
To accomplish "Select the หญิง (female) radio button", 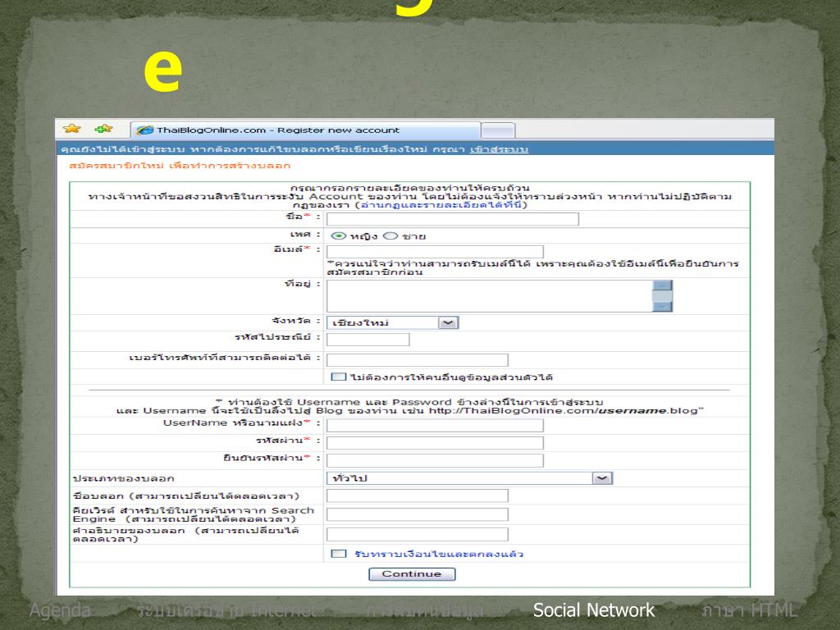I will [339, 235].
